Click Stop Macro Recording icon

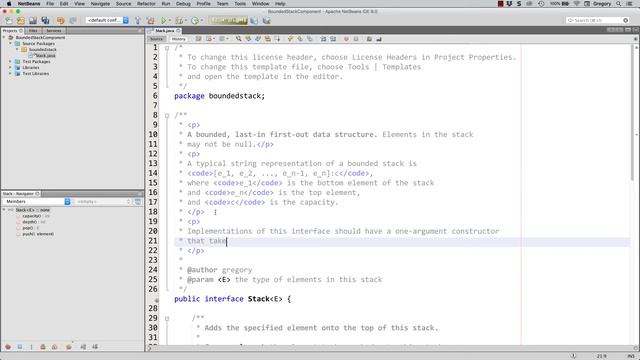click(x=356, y=39)
